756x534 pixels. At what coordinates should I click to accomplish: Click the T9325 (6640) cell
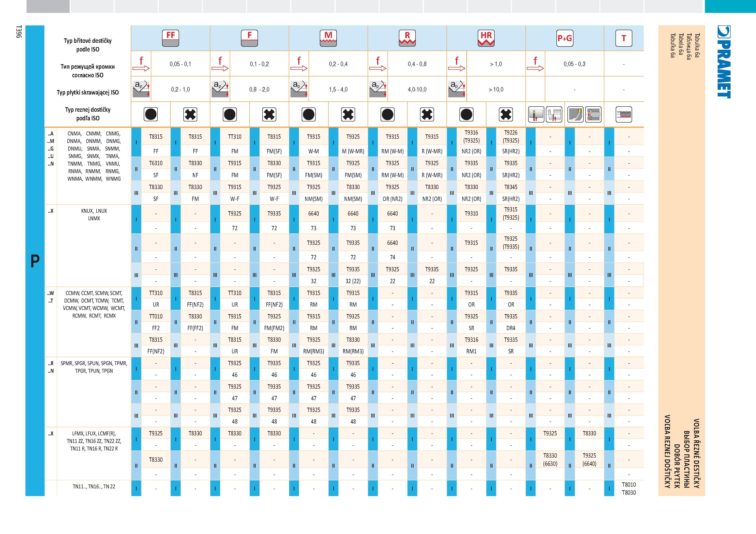[x=589, y=460]
